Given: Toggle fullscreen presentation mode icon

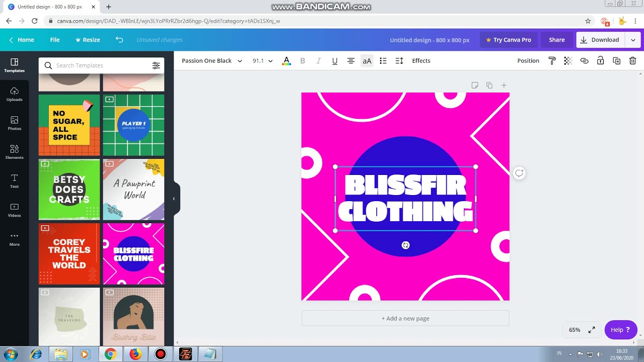Looking at the screenshot, I should (592, 330).
